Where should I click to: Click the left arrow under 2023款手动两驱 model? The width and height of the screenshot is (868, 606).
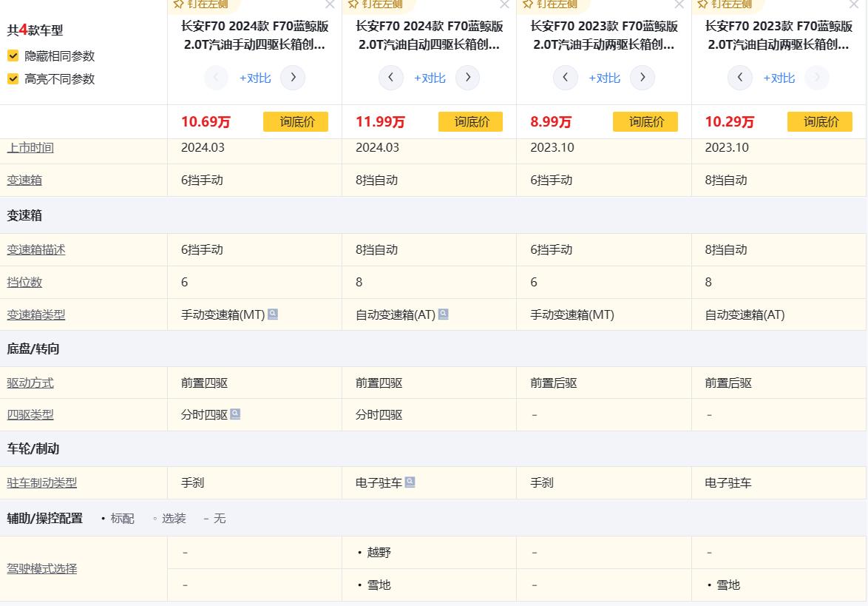click(565, 78)
